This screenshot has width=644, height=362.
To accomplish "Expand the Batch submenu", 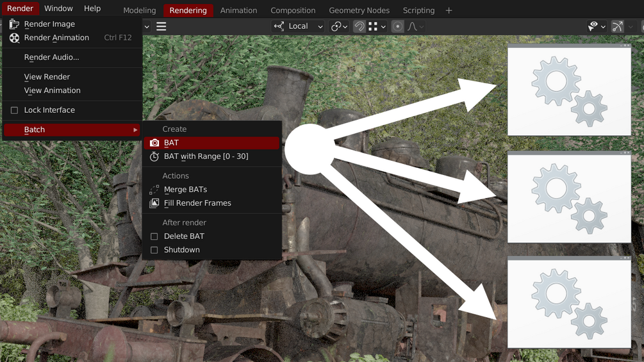I will coord(72,129).
